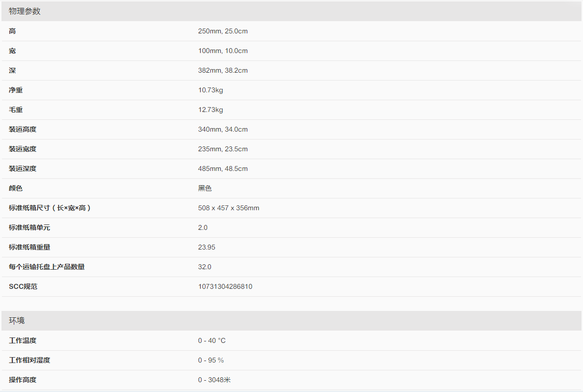This screenshot has width=583, height=392.
Task: Click the 100mm, 10.0cm width value
Action: (x=223, y=51)
